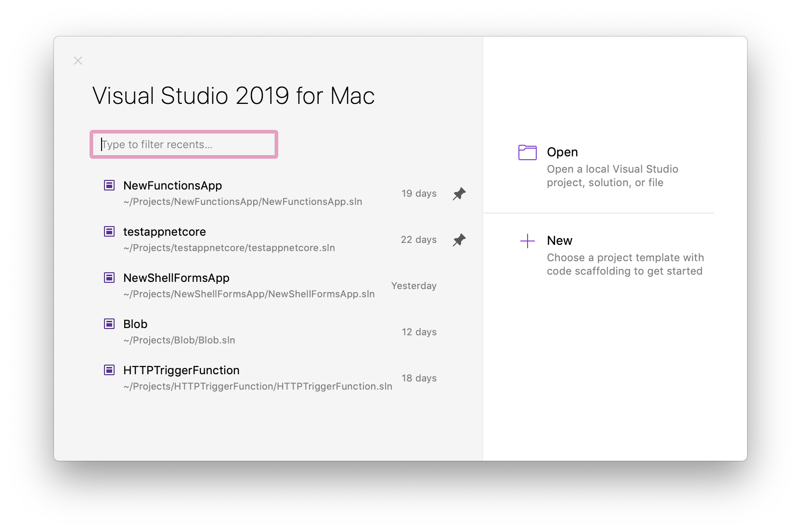Select the HTTPTriggerFunction solution icon
The width and height of the screenshot is (801, 532).
109,370
